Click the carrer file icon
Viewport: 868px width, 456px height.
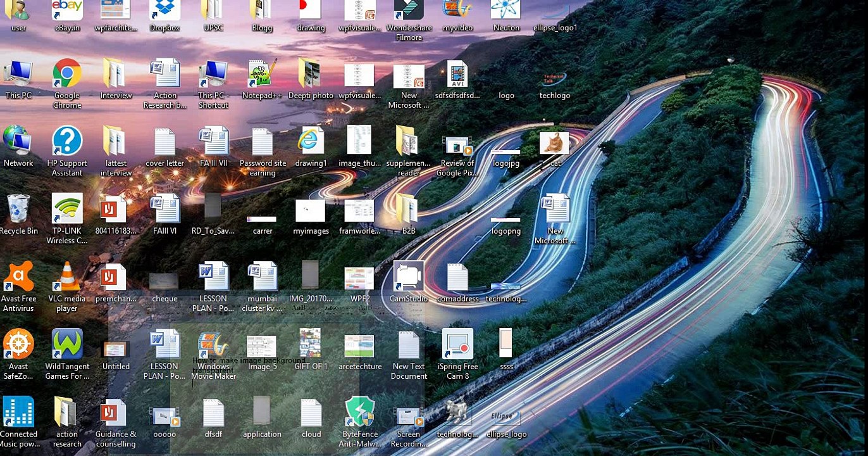262,220
